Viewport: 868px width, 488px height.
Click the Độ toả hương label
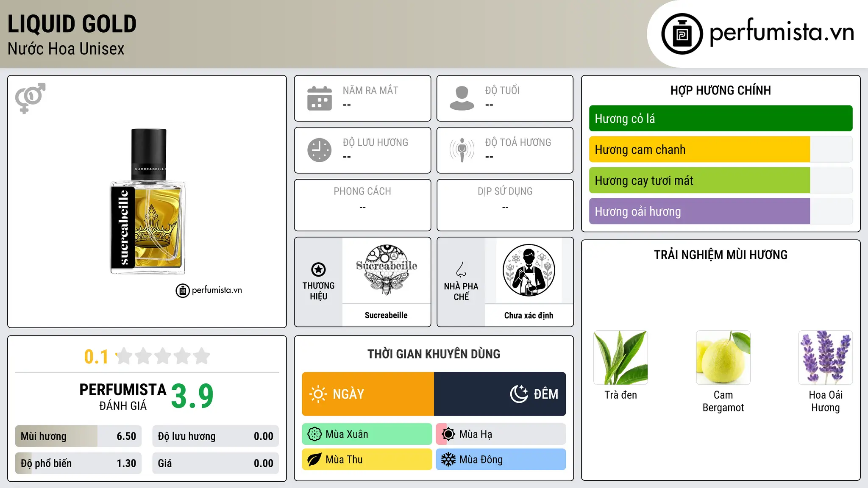tap(518, 142)
